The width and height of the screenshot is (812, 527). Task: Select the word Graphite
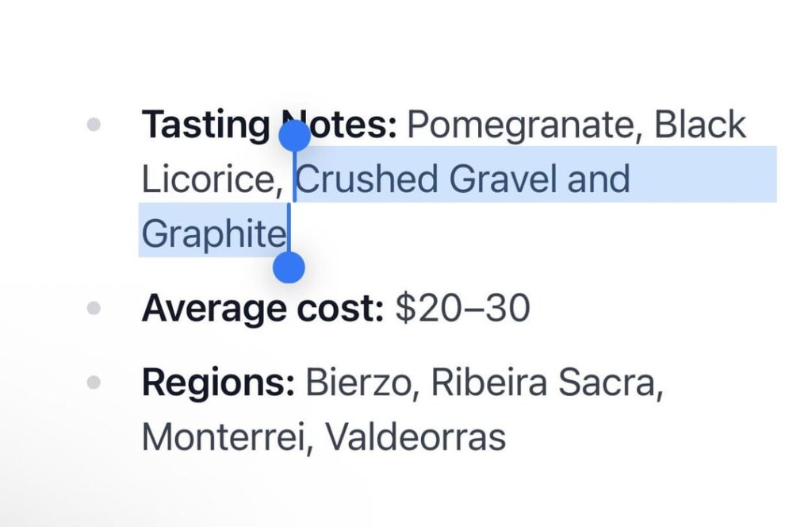[213, 233]
